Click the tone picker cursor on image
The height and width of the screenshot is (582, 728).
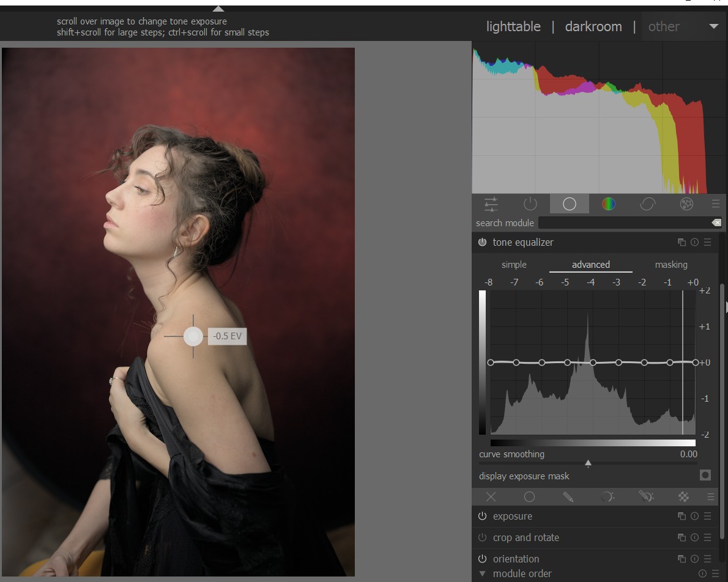click(193, 336)
